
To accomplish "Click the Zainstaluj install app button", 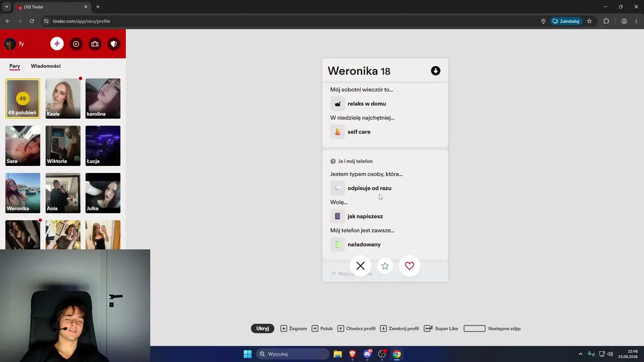I will (566, 21).
